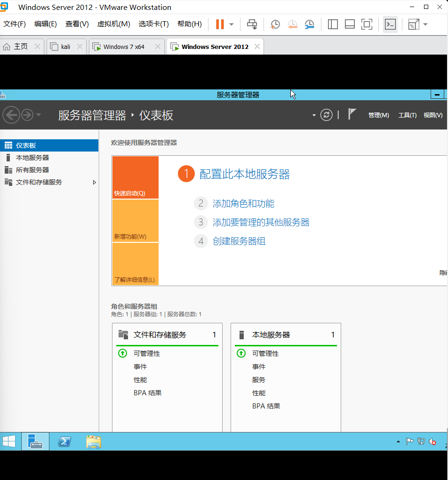
Task: Open the 选项卡(T) menu
Action: [x=154, y=24]
